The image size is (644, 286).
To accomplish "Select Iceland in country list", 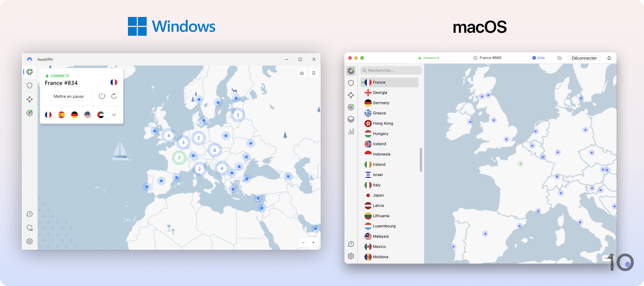I will click(389, 144).
